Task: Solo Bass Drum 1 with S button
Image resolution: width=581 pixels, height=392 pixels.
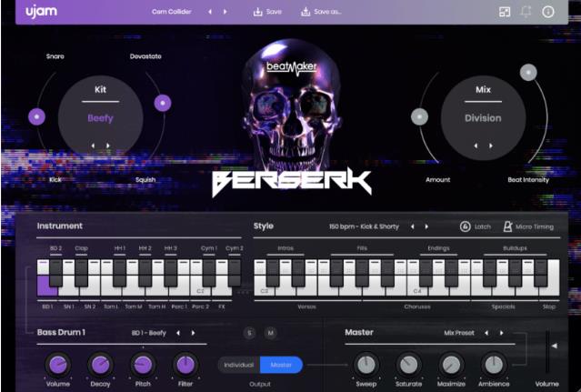Action: (x=249, y=333)
